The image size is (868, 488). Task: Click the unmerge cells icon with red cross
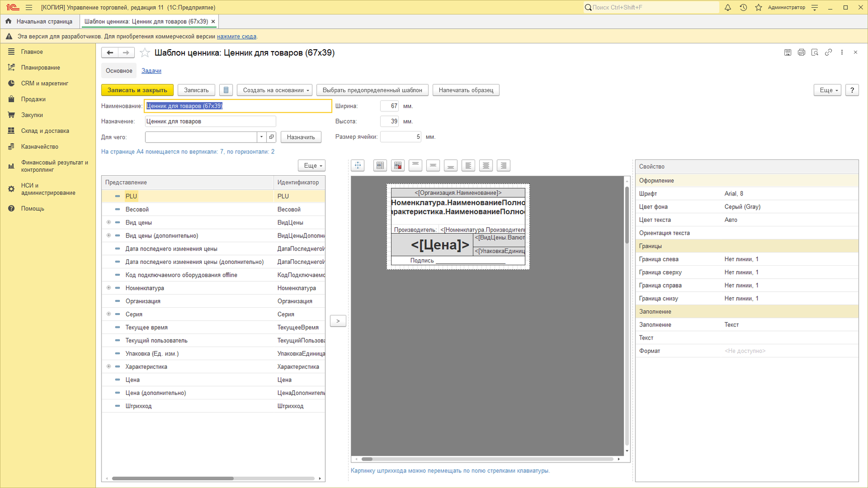coord(398,166)
